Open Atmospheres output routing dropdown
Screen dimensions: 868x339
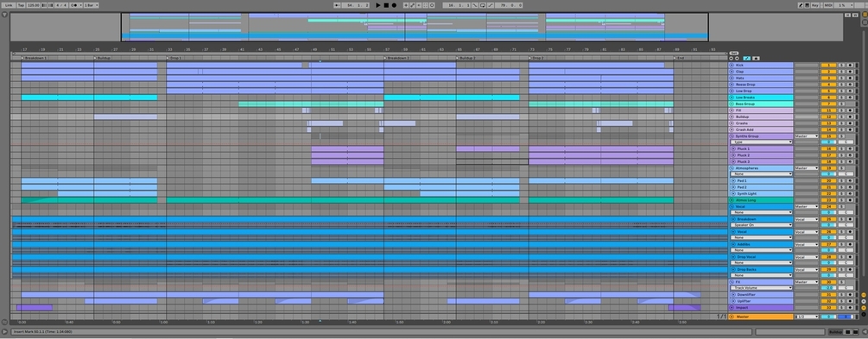(807, 168)
